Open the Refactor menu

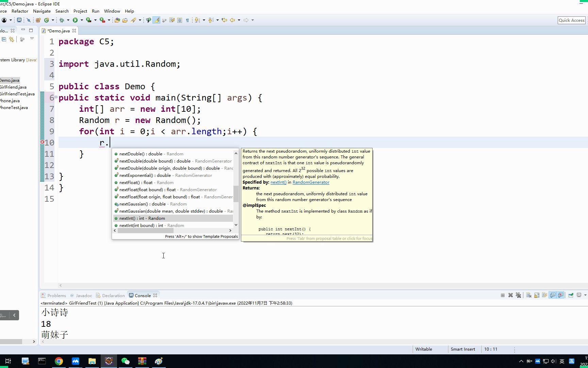coord(20,11)
